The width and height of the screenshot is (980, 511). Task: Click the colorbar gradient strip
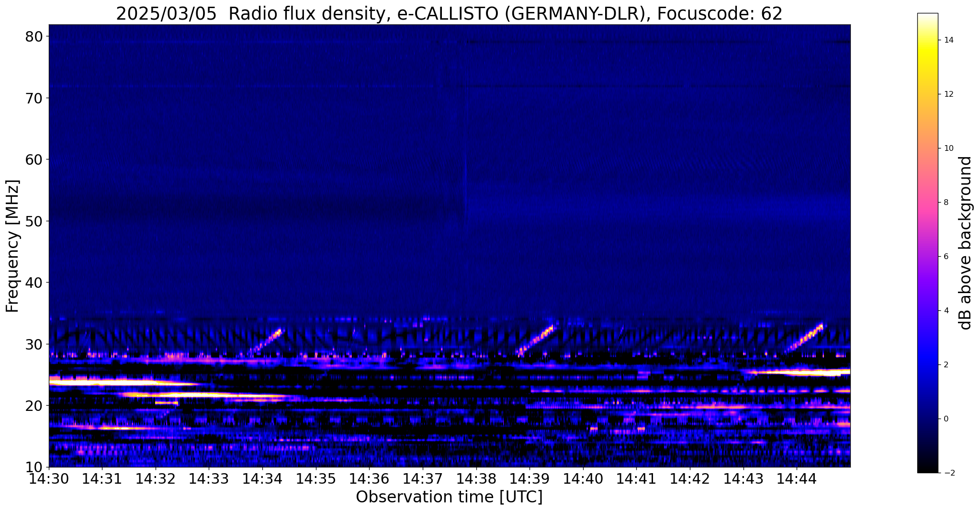click(x=927, y=243)
